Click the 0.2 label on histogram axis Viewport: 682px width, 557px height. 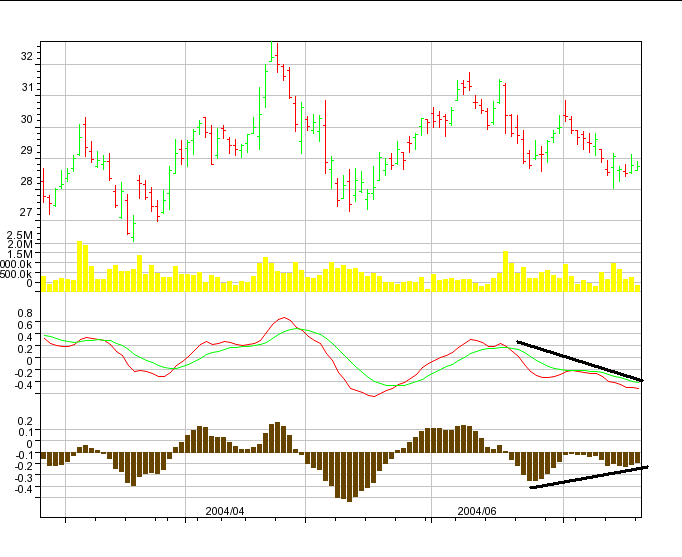[x=23, y=421]
